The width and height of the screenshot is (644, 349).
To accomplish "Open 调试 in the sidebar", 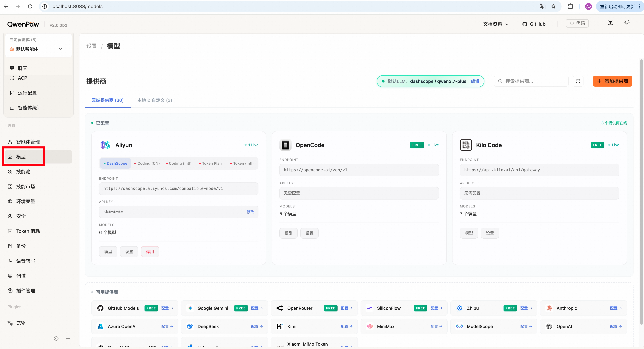I will click(x=39, y=276).
